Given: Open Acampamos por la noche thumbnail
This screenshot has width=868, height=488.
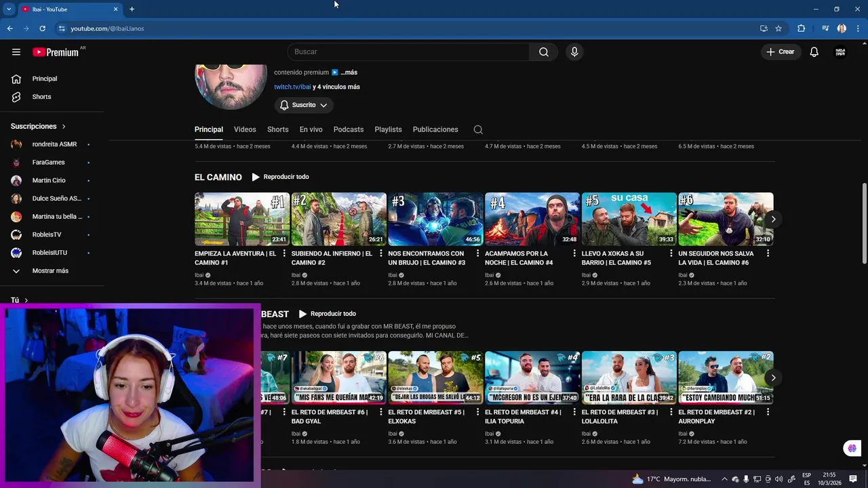Looking at the screenshot, I should tap(532, 219).
